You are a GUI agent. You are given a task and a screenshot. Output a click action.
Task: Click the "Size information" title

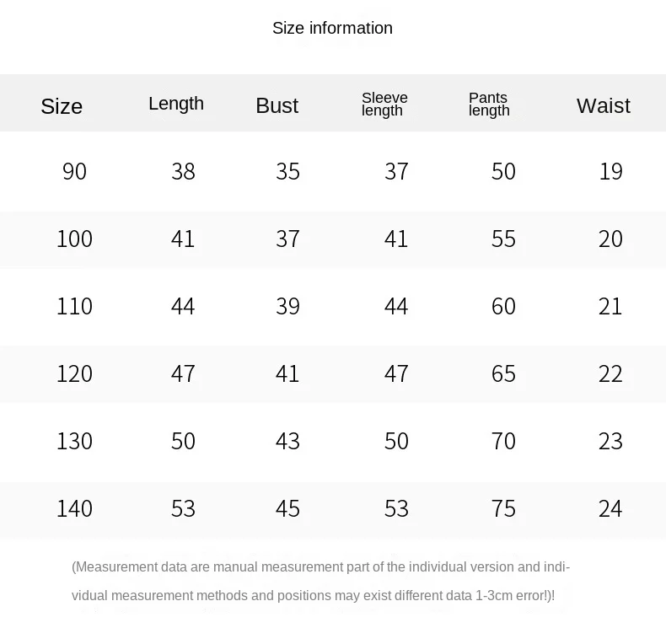click(332, 28)
